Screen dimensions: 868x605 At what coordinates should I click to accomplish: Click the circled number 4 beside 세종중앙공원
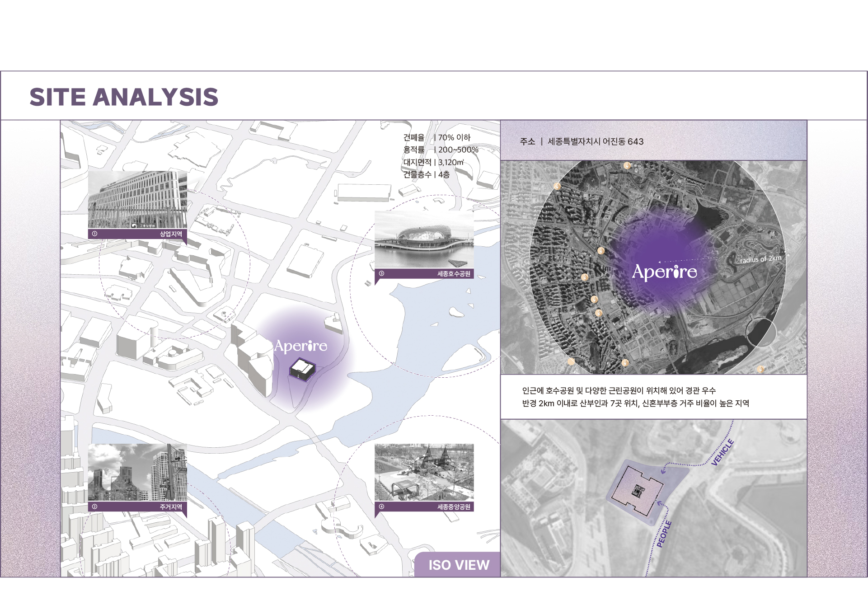pos(381,507)
